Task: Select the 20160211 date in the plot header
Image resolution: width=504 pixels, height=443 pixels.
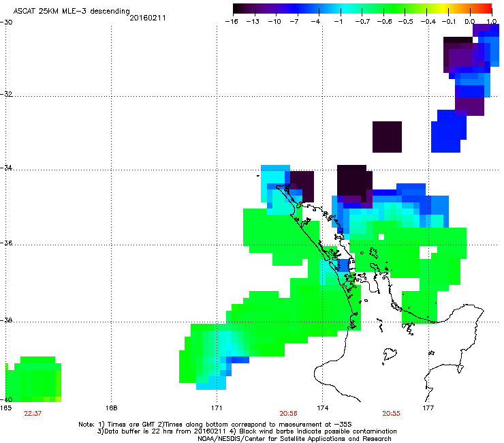Action: [x=148, y=18]
